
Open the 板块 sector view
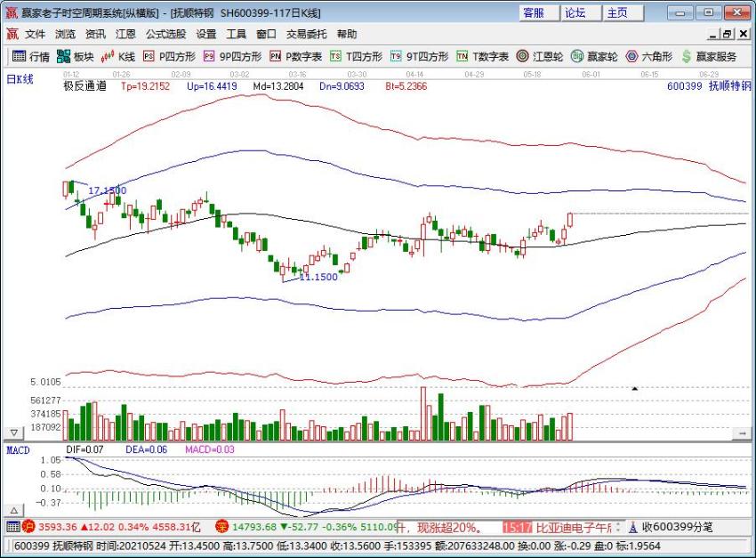(75, 57)
